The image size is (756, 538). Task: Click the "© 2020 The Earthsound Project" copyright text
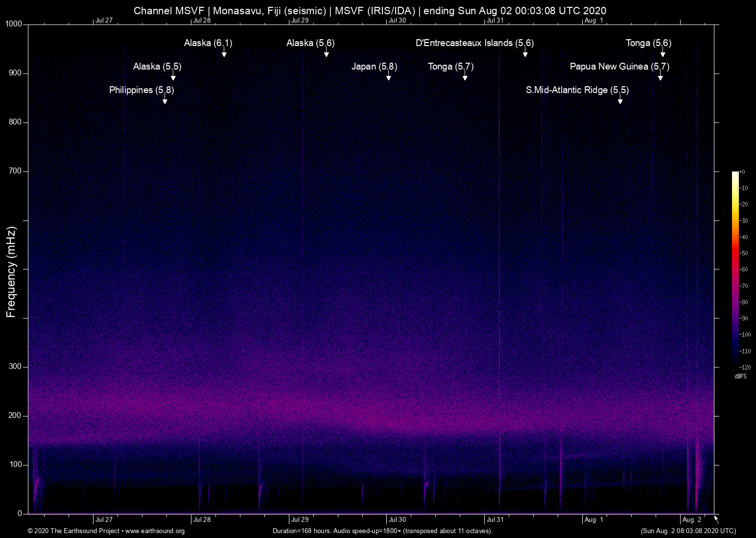tap(73, 531)
